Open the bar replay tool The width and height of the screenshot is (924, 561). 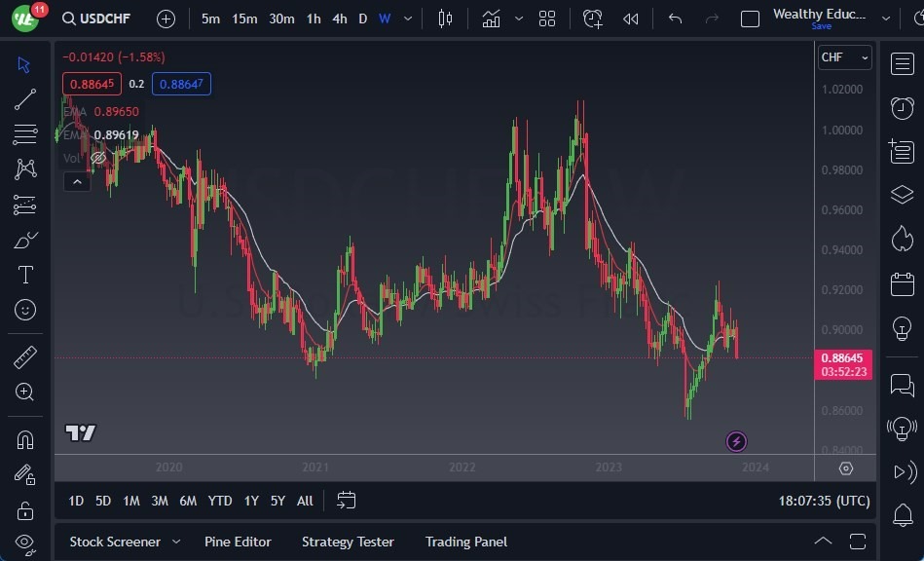(x=629, y=18)
